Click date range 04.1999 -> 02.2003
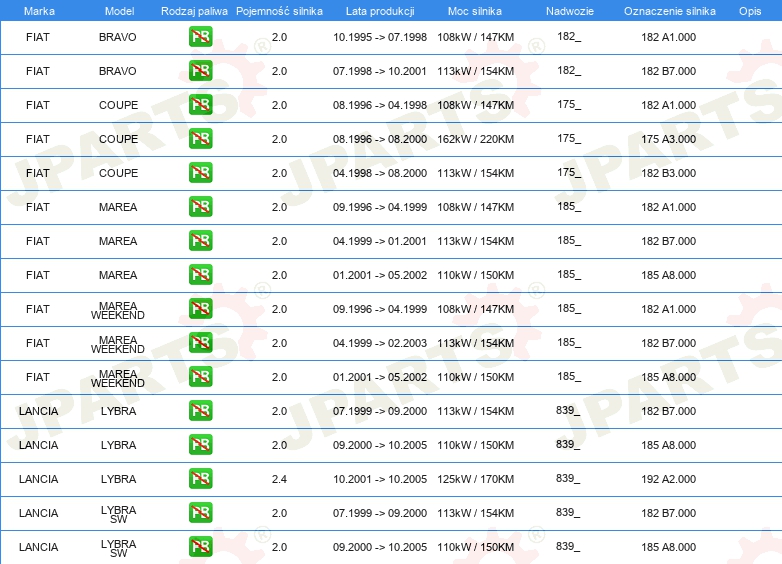Screen dimensions: 782x564 click(380, 343)
